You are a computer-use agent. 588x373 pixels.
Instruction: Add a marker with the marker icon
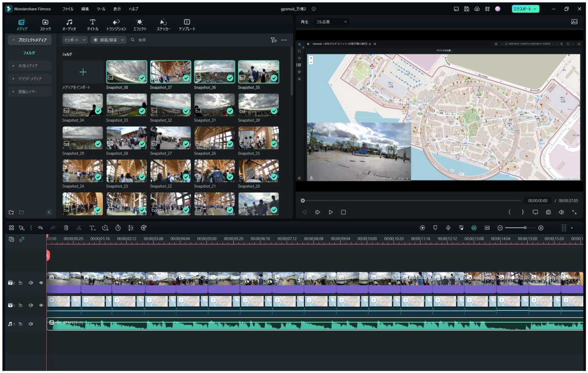coord(435,228)
